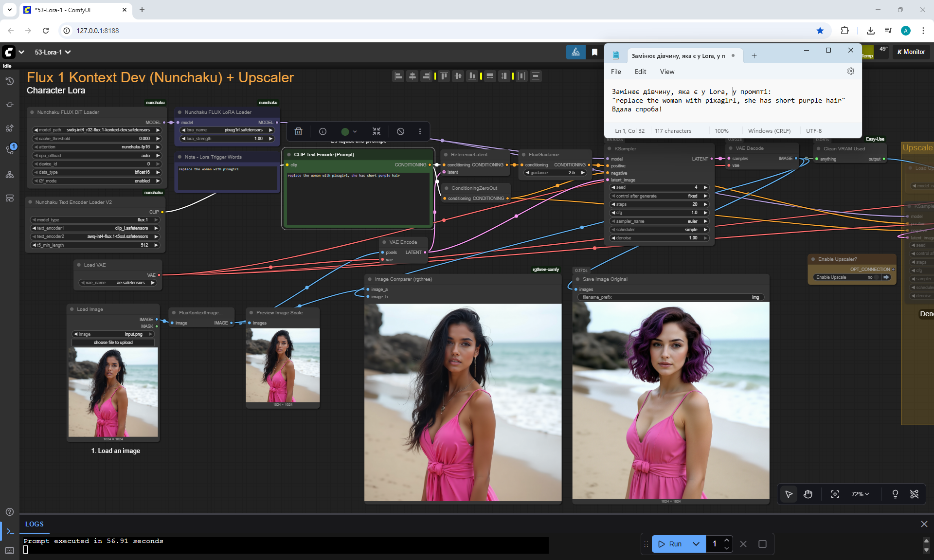Image resolution: width=934 pixels, height=560 pixels.
Task: Delete selected node with trash icon
Action: pos(299,131)
